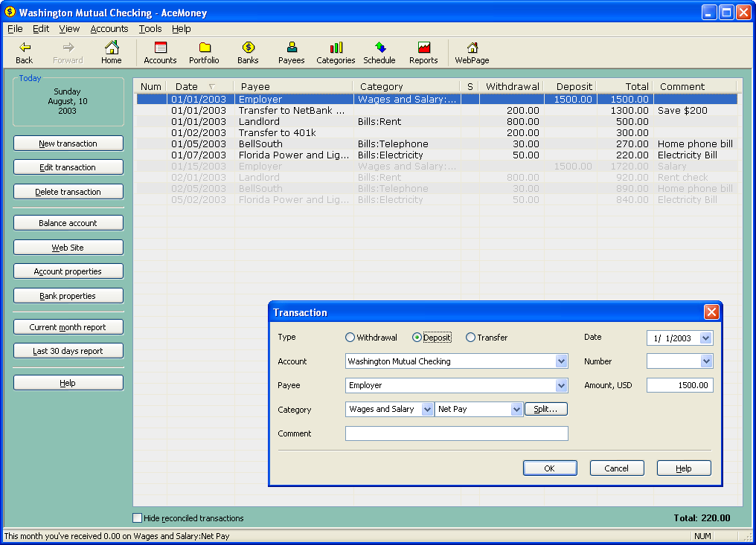Expand the Payee dropdown list
Viewport: 756px width, 545px height.
tap(561, 385)
